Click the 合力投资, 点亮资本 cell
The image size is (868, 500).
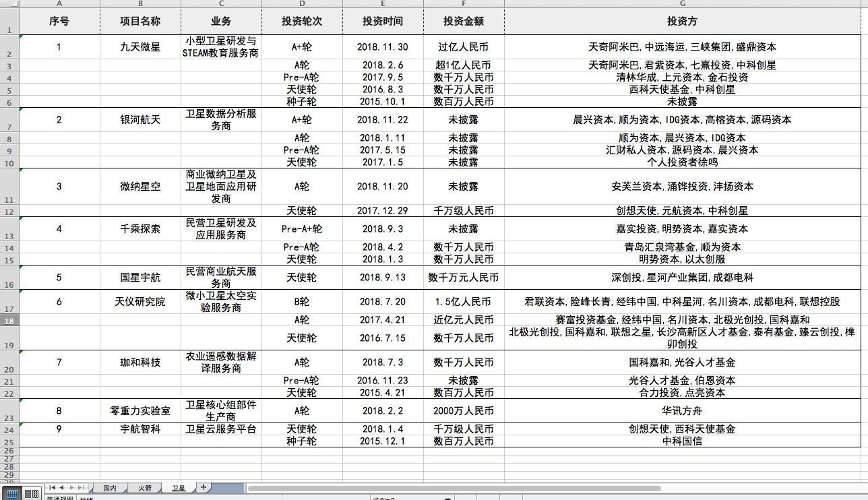pyautogui.click(x=683, y=393)
